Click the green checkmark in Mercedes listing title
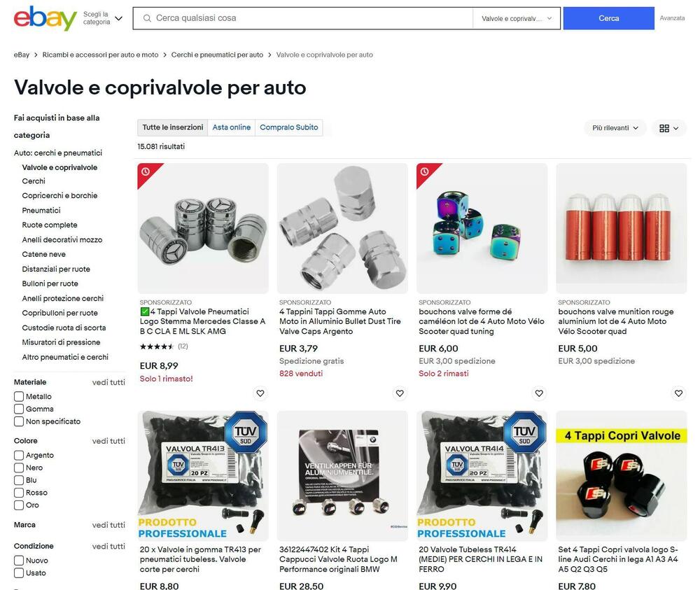 145,311
